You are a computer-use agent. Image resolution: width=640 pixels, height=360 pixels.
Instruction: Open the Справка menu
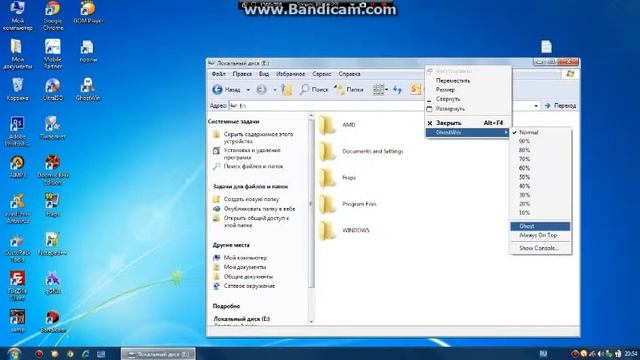coord(349,74)
